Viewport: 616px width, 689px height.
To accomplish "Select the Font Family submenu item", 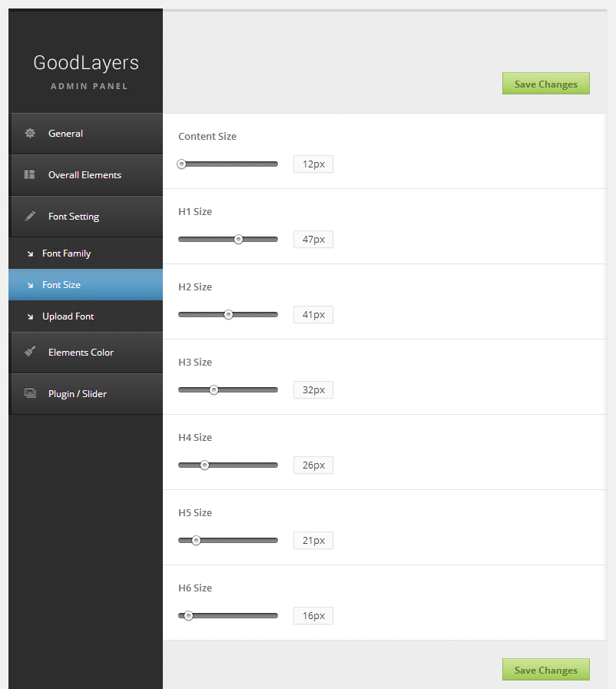I will point(67,253).
